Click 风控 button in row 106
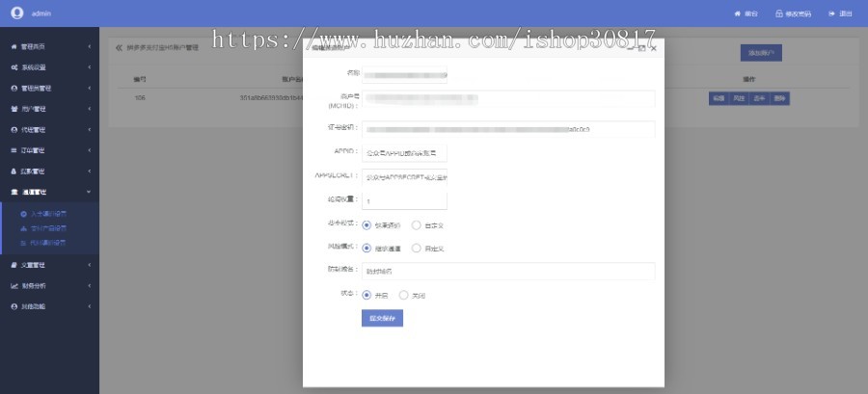The width and height of the screenshot is (868, 394). 739,98
